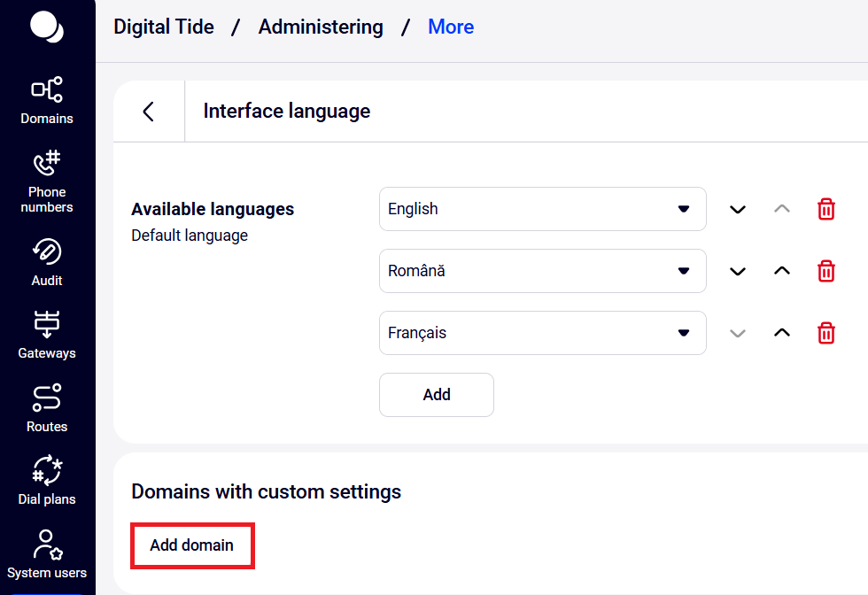Select the Administering breadcrumb link
This screenshot has width=868, height=595.
coord(321,27)
